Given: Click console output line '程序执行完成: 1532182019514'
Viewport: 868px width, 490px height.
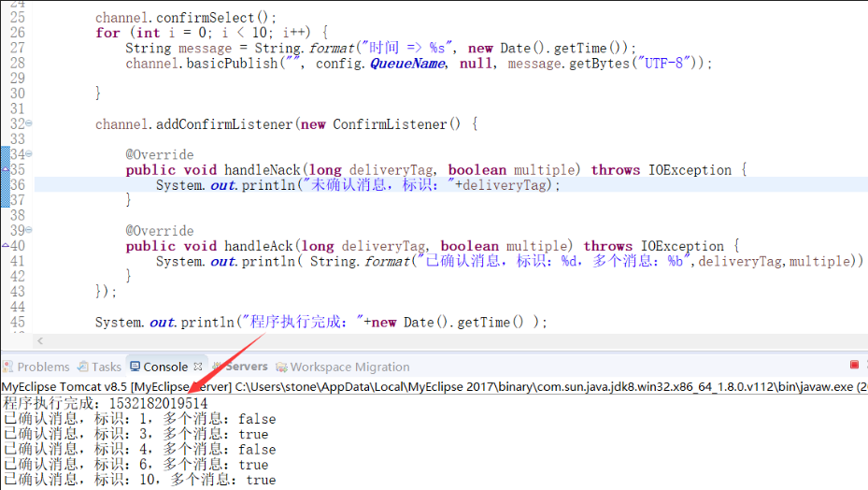Looking at the screenshot, I should pos(106,404).
